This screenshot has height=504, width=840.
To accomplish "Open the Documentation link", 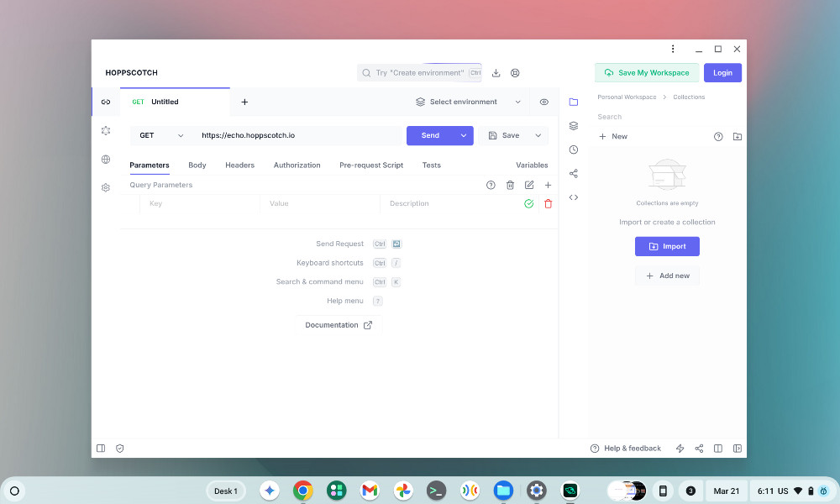I will 339,325.
